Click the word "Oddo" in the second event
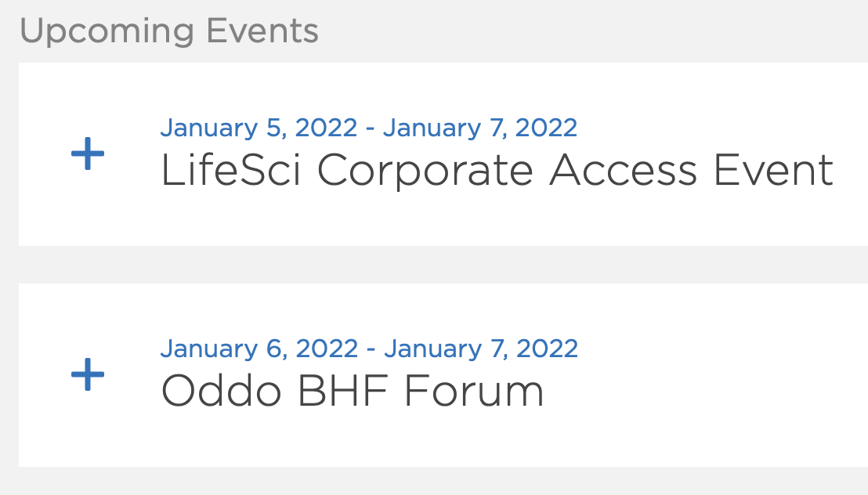Screen dimensions: 868x495 [x=221, y=391]
